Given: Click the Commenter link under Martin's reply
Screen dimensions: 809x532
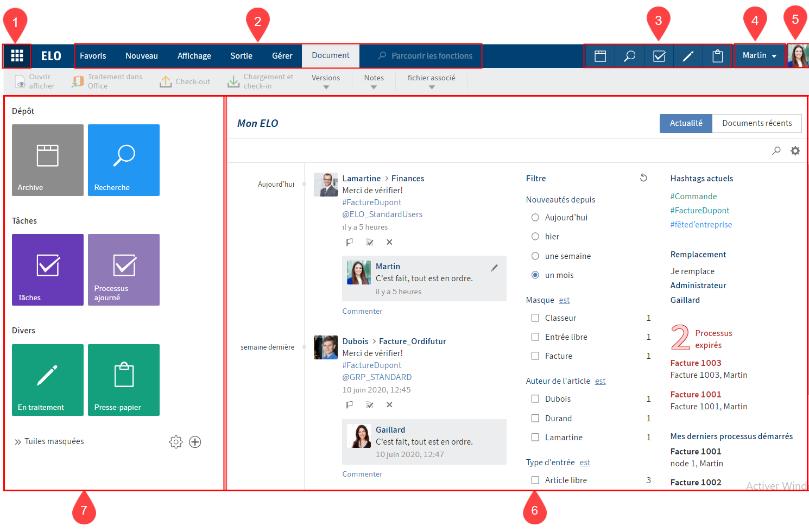Looking at the screenshot, I should [362, 311].
